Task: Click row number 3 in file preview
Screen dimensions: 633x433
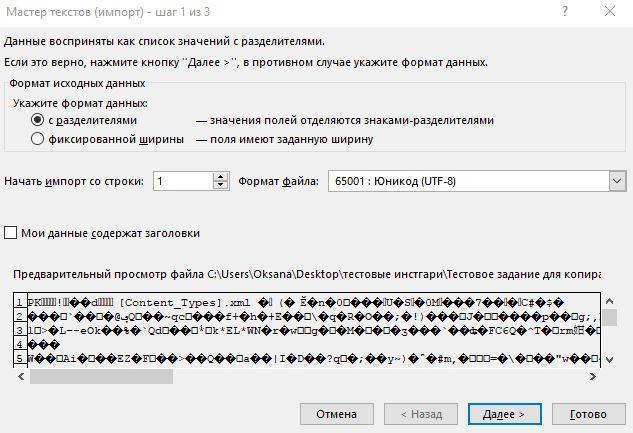Action: click(19, 329)
